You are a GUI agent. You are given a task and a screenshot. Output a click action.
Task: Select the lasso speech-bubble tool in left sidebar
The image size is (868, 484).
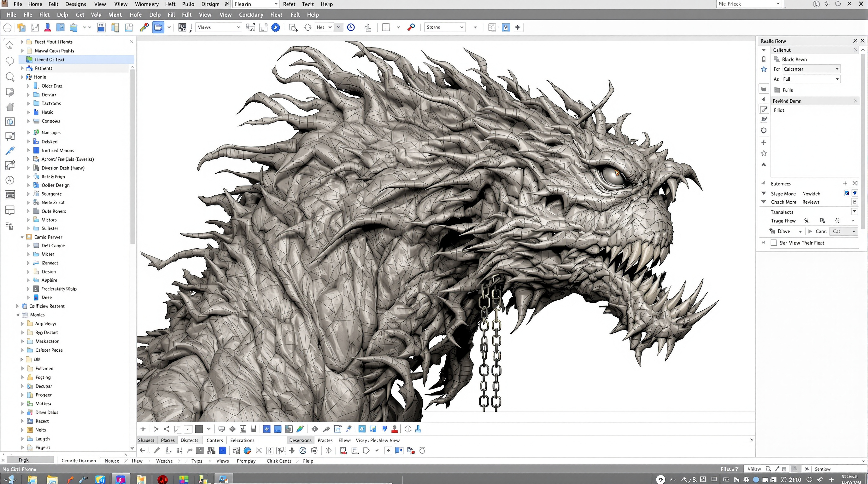tap(10, 61)
